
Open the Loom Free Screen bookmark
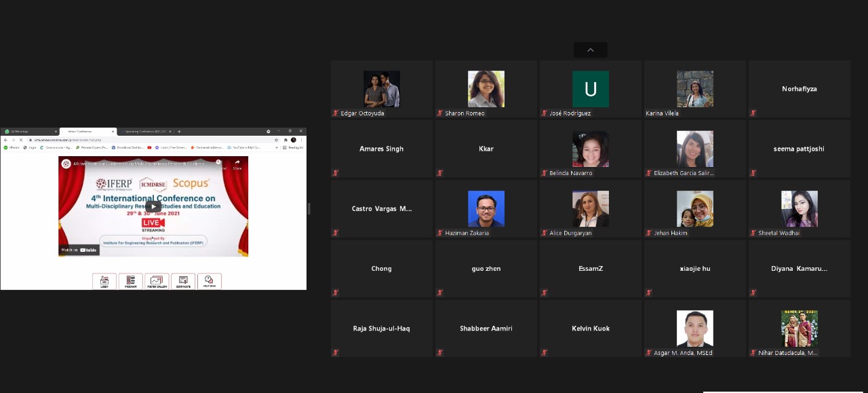(171, 147)
